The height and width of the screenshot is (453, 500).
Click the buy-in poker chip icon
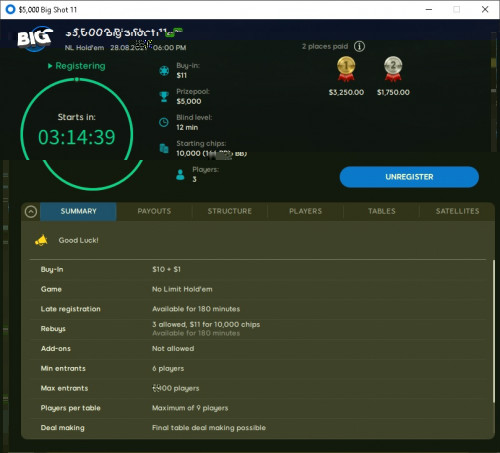point(164,71)
